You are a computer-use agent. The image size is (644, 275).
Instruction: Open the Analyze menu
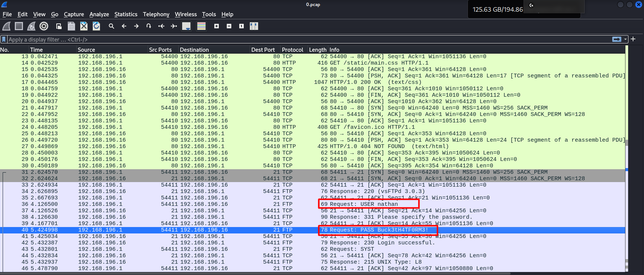(99, 14)
